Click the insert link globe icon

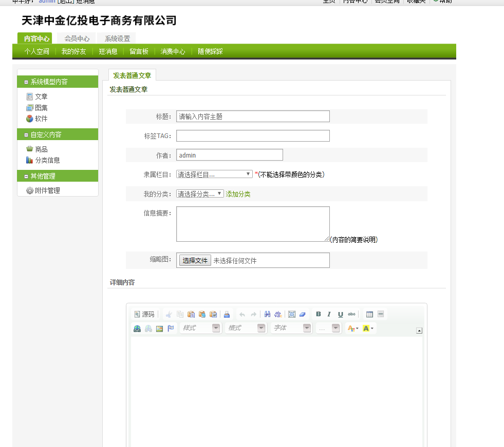click(x=137, y=328)
